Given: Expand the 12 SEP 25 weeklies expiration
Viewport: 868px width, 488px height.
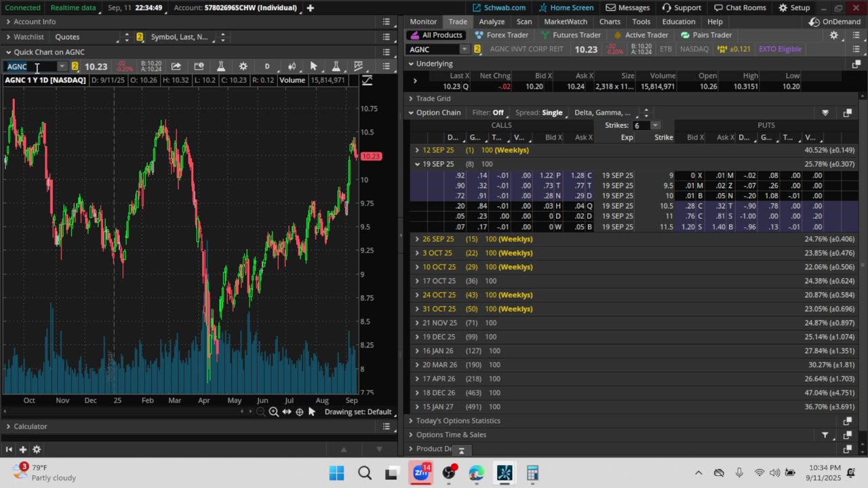Looking at the screenshot, I should coord(417,150).
